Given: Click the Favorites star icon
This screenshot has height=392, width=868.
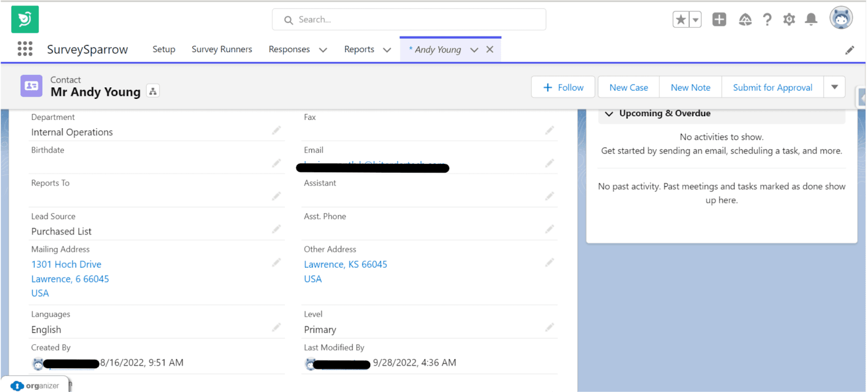Looking at the screenshot, I should 681,20.
